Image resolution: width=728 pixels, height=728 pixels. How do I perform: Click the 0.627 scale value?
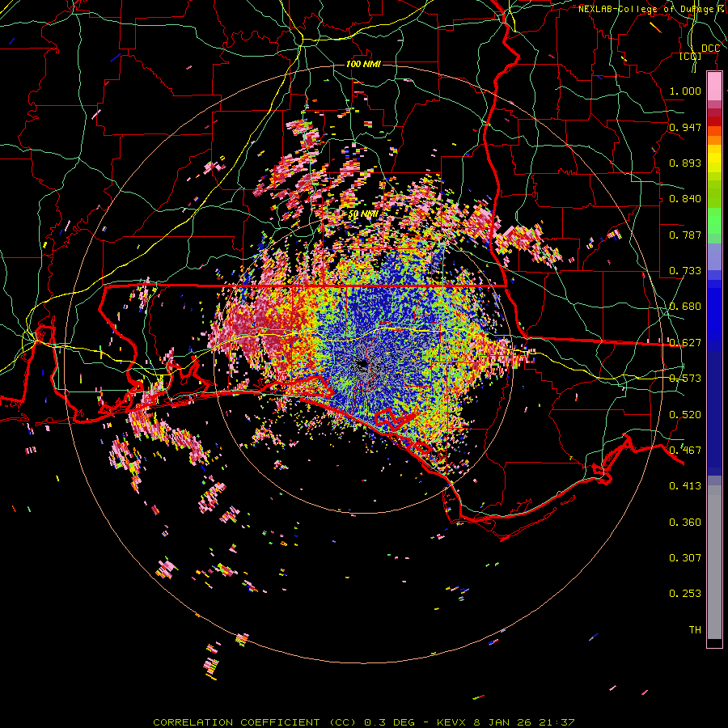[685, 343]
